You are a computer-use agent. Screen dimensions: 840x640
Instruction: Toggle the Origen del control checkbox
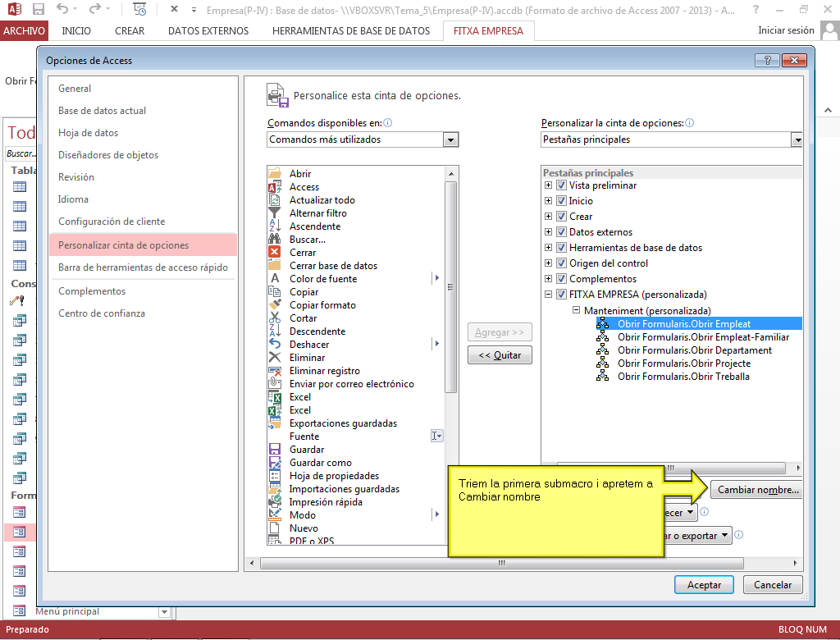point(561,263)
